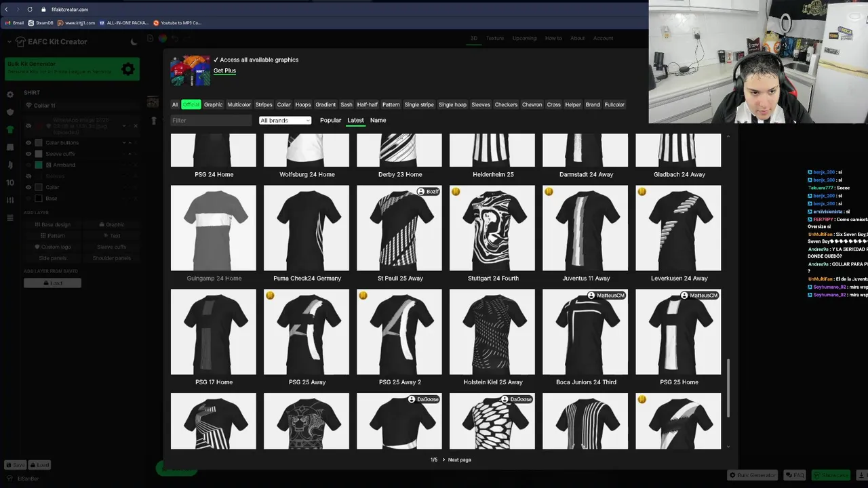This screenshot has width=868, height=488.
Task: Open the Bulk Kit Generator gear icon
Action: 127,69
